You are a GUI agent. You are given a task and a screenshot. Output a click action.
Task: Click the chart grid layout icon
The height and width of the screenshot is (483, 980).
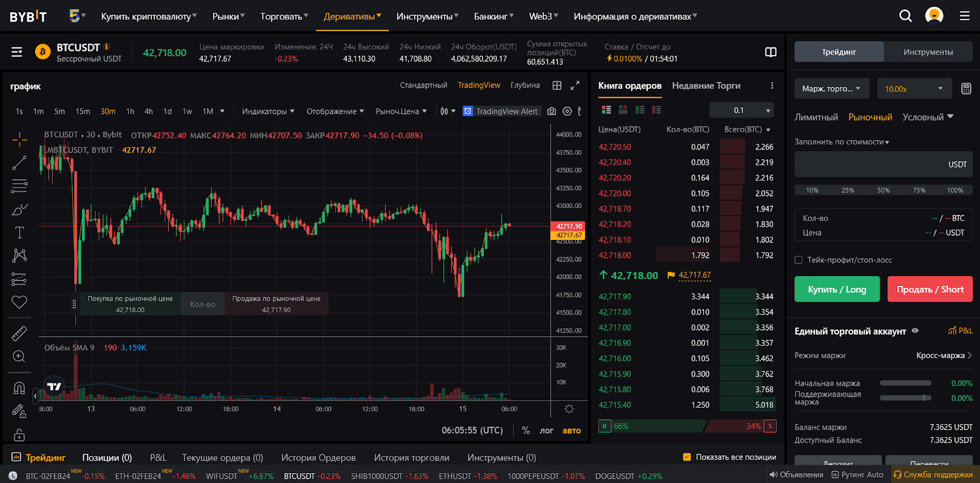557,86
